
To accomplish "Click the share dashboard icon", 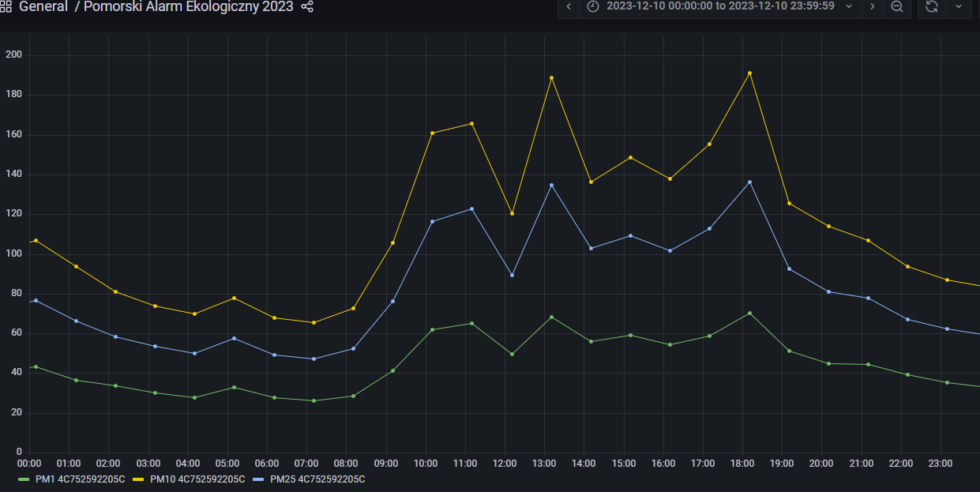I will click(x=307, y=7).
